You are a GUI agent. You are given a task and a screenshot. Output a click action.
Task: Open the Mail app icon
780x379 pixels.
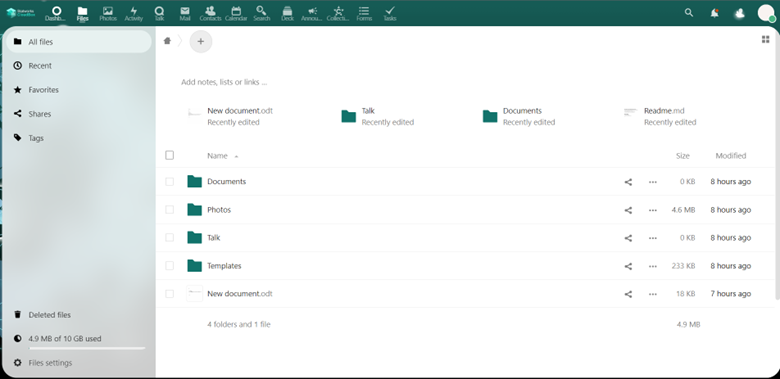(185, 13)
